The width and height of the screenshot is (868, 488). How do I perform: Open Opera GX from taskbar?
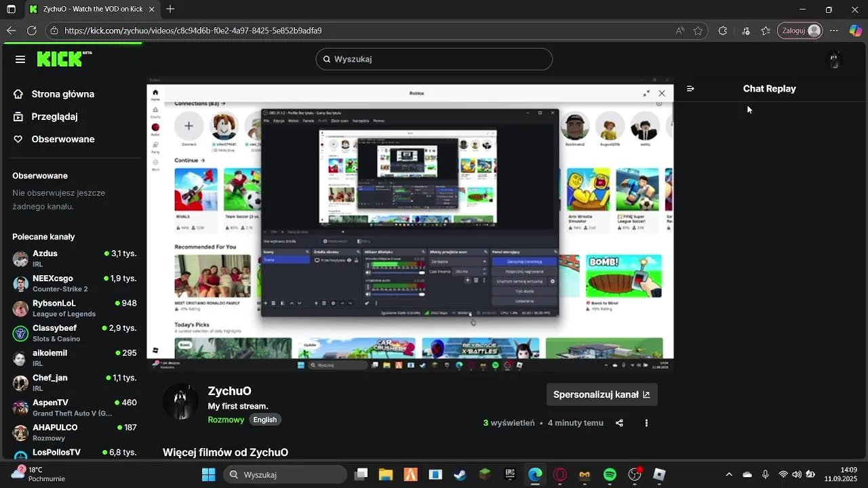point(560,474)
